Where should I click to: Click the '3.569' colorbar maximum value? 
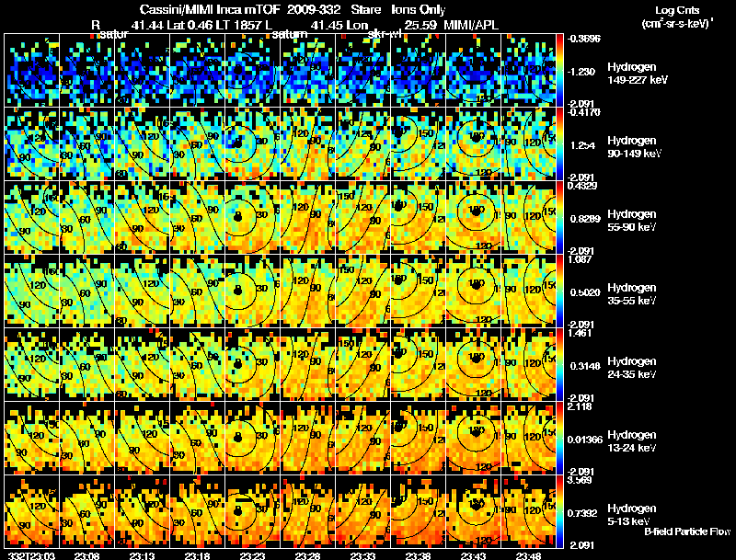(x=580, y=480)
